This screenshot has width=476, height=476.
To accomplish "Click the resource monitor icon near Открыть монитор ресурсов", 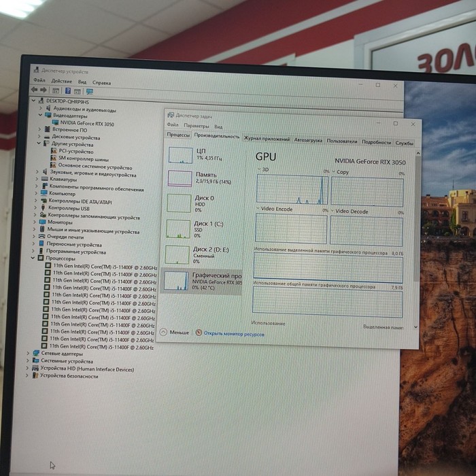I will (199, 333).
